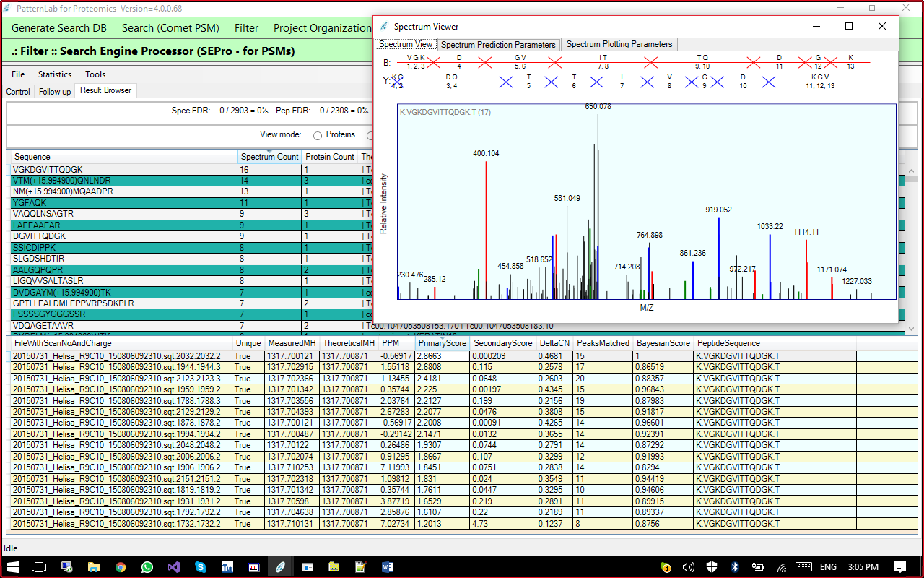The width and height of the screenshot is (924, 578).
Task: Select the Result Browser tab
Action: tap(106, 90)
